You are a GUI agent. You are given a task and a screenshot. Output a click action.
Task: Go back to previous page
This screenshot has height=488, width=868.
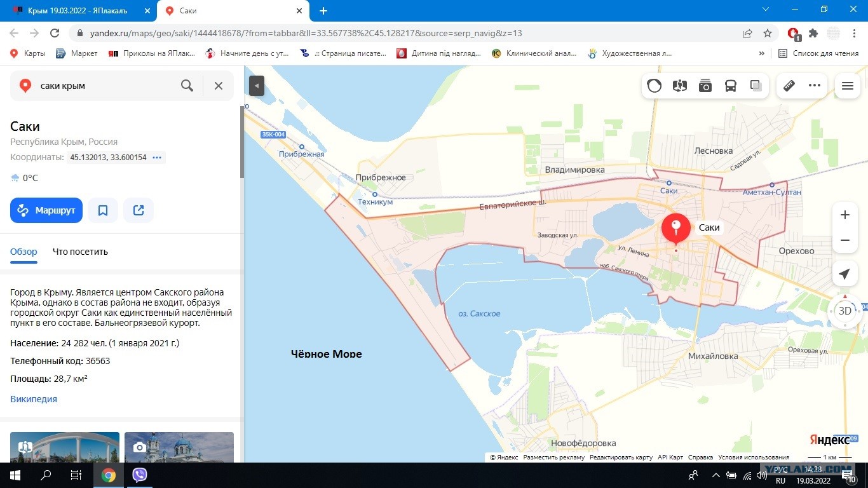pyautogui.click(x=14, y=33)
